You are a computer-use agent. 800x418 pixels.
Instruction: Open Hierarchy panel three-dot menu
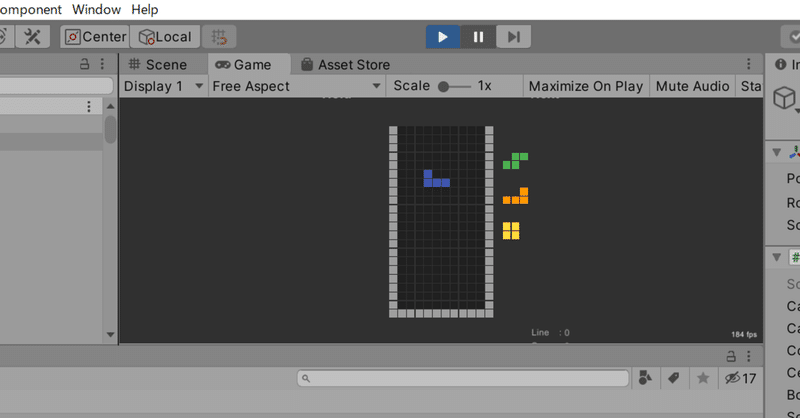pos(102,64)
